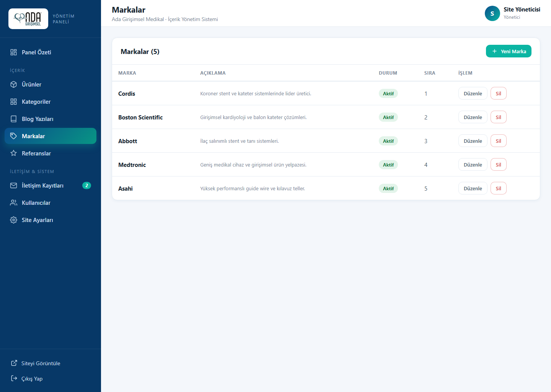Click the Abbott brand name
The width and height of the screenshot is (551, 392).
click(128, 141)
